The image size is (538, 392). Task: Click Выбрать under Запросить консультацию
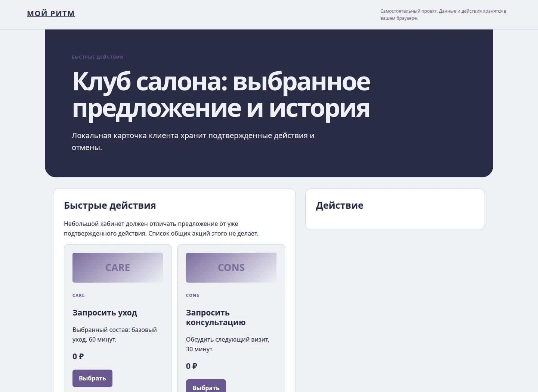coord(206,386)
